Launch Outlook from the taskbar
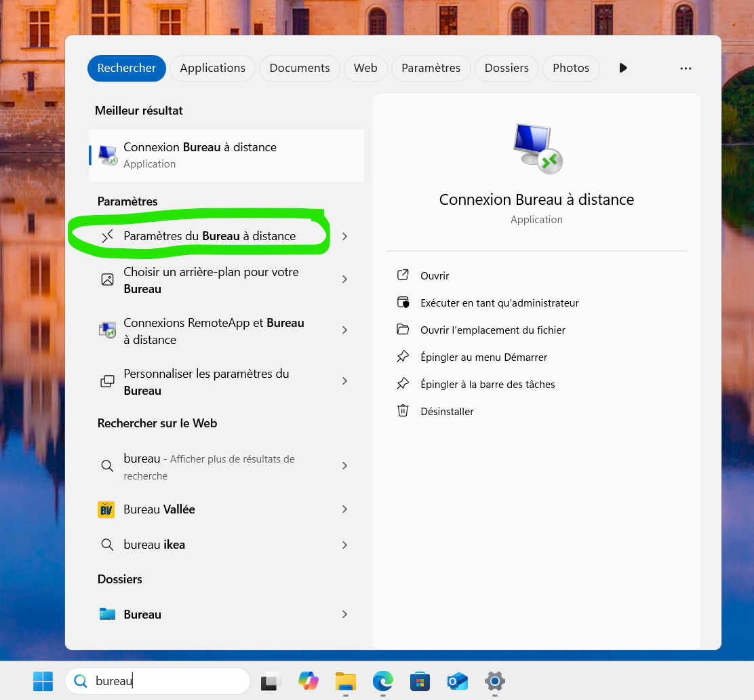The height and width of the screenshot is (700, 754). click(457, 681)
